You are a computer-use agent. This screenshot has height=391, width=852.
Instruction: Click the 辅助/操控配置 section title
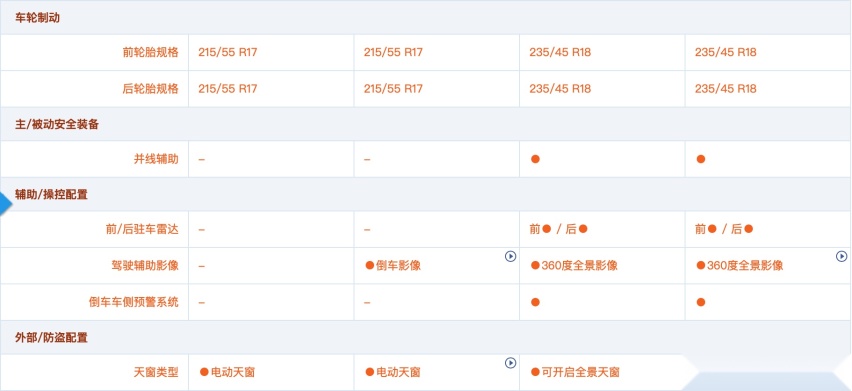[51, 195]
